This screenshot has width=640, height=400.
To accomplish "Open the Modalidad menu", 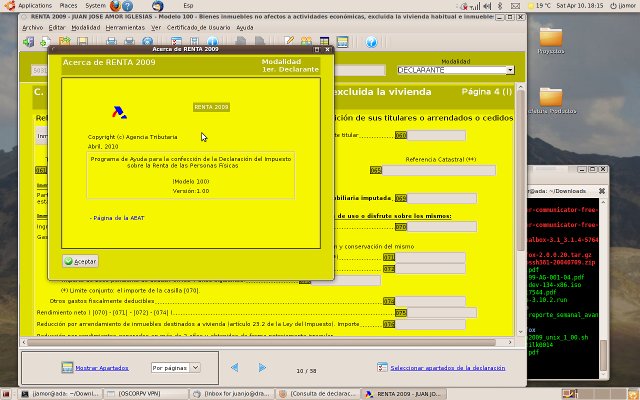I will click(86, 28).
